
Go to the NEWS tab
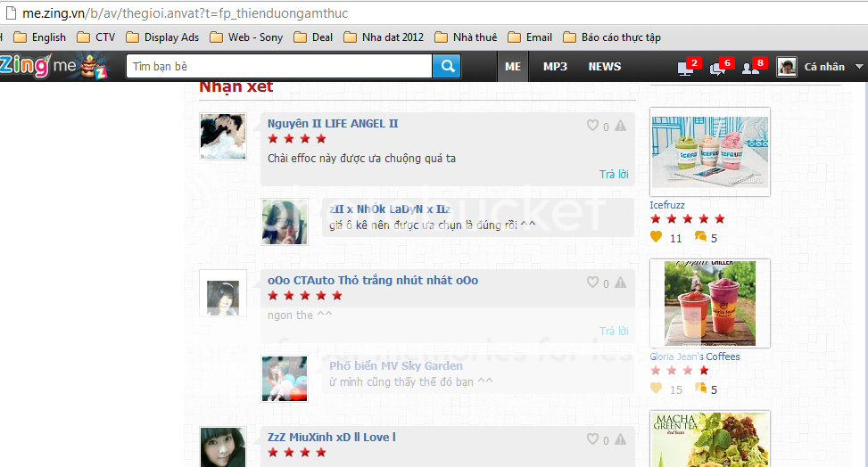pos(604,67)
